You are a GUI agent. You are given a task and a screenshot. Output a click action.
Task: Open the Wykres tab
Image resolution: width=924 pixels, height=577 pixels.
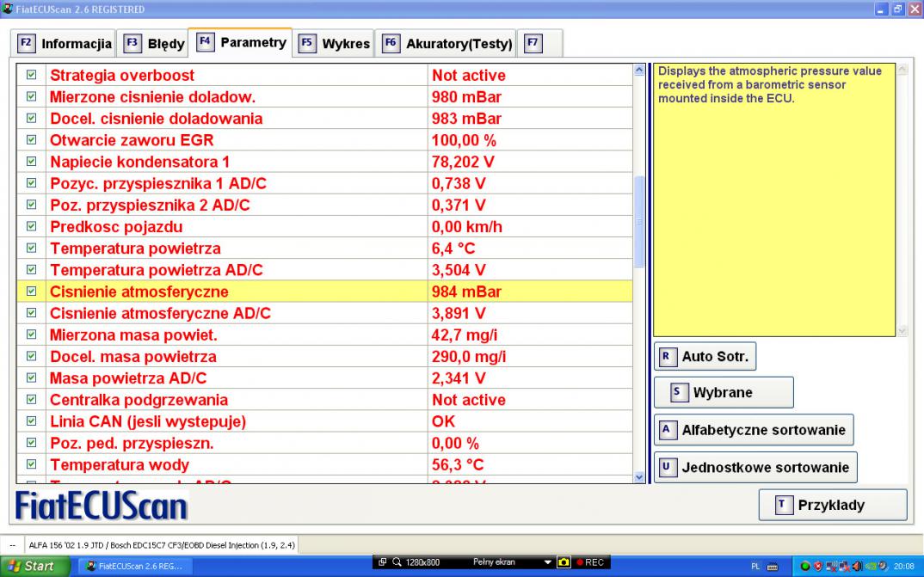335,43
